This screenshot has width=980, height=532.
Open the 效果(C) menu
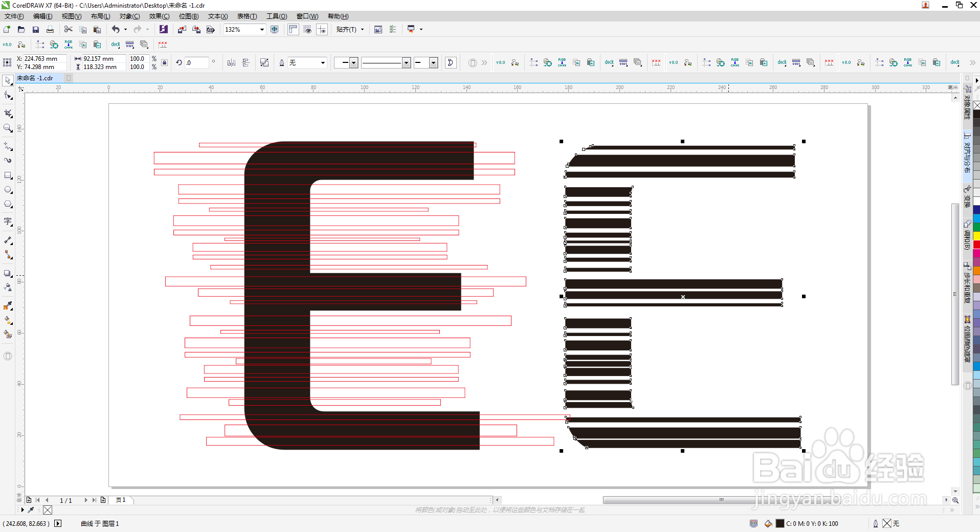pyautogui.click(x=159, y=16)
